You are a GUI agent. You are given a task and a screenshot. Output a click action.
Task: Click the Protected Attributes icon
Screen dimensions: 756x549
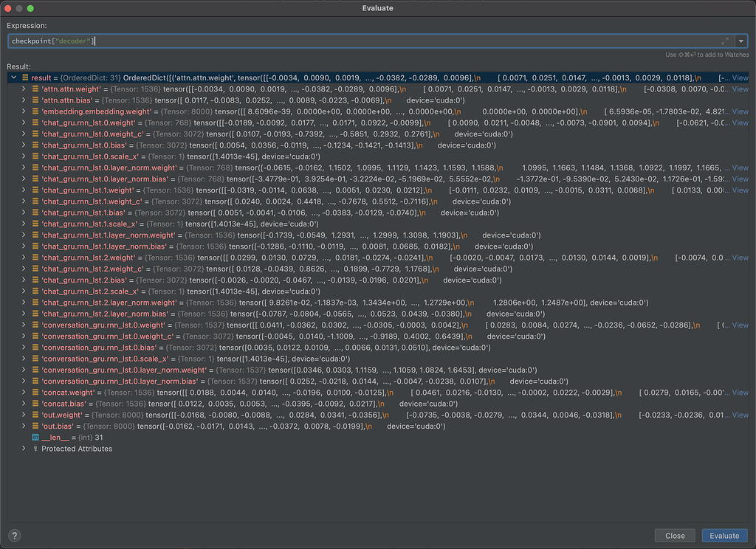(35, 448)
